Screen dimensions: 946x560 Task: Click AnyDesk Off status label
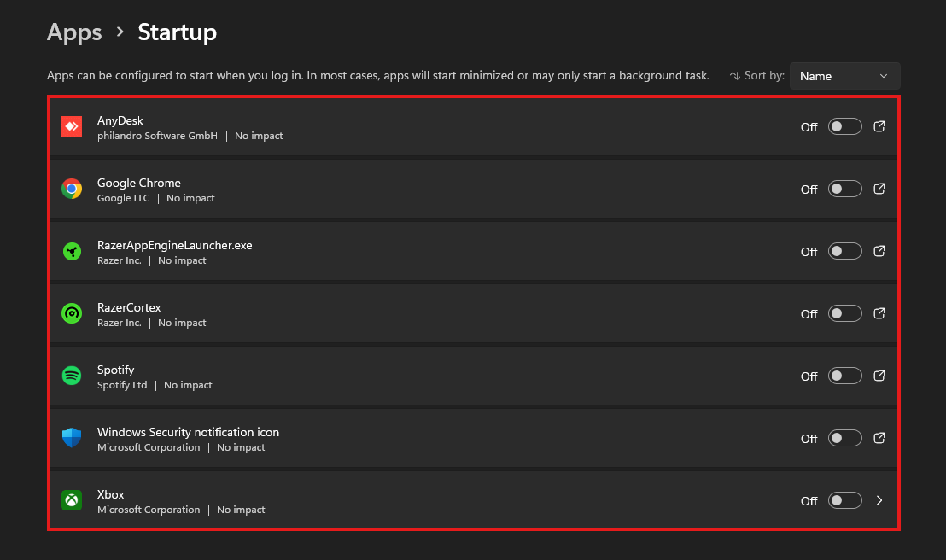tap(809, 127)
